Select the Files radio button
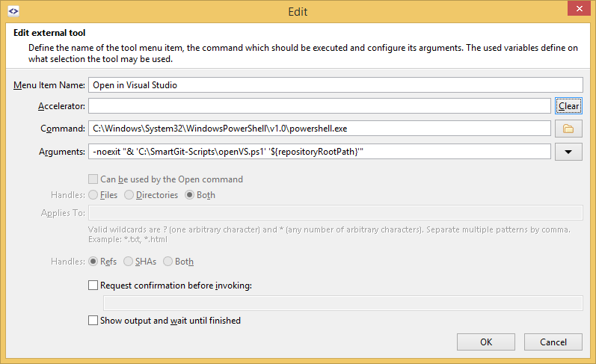This screenshot has height=364, width=596. point(93,195)
